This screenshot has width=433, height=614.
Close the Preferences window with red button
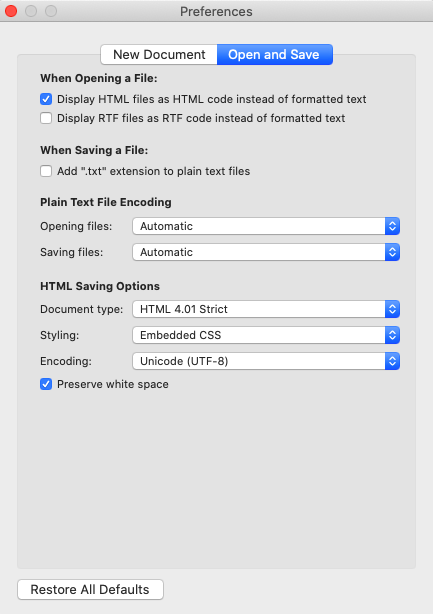point(11,11)
